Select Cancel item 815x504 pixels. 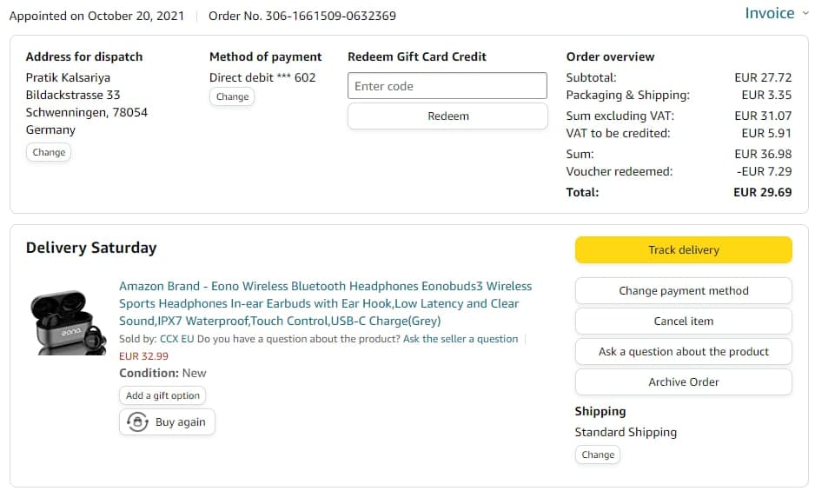[x=683, y=322]
